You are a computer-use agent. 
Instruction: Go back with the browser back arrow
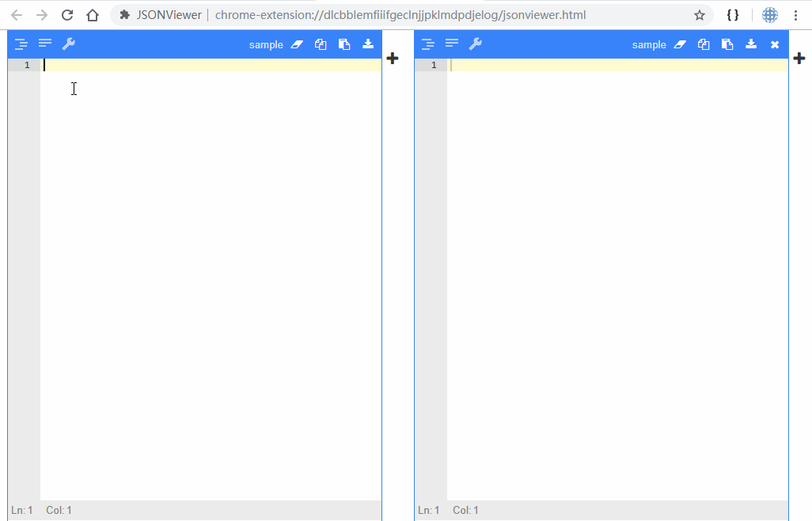pyautogui.click(x=17, y=15)
